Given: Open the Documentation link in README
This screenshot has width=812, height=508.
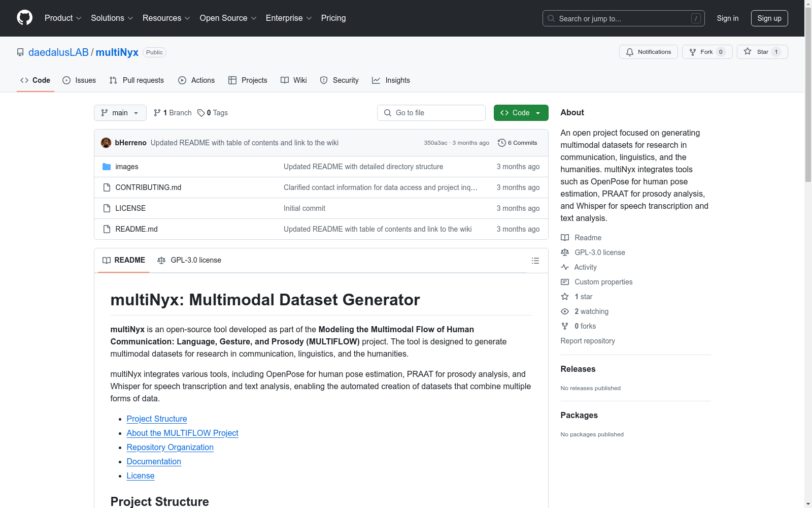Looking at the screenshot, I should (x=154, y=461).
